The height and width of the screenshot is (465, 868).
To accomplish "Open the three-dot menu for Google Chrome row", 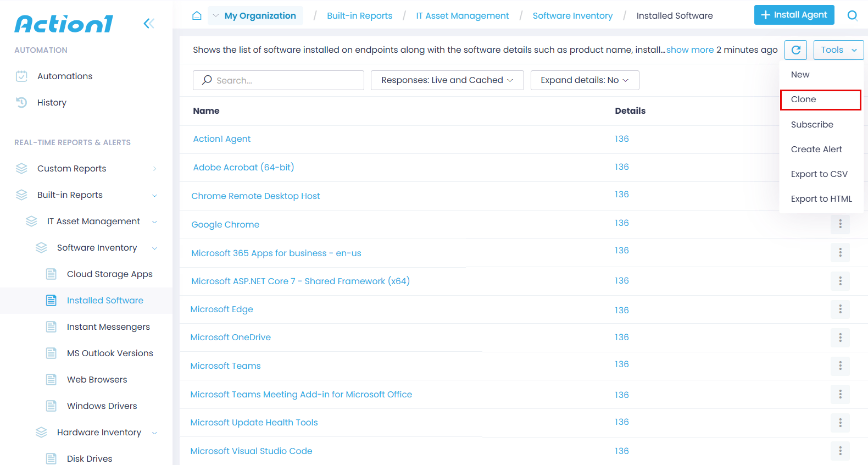I will [840, 224].
